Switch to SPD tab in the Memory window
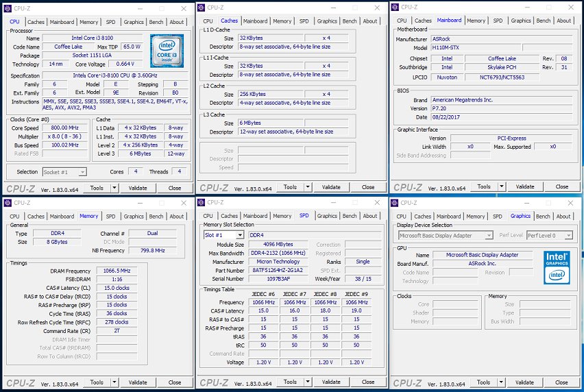 (x=110, y=217)
